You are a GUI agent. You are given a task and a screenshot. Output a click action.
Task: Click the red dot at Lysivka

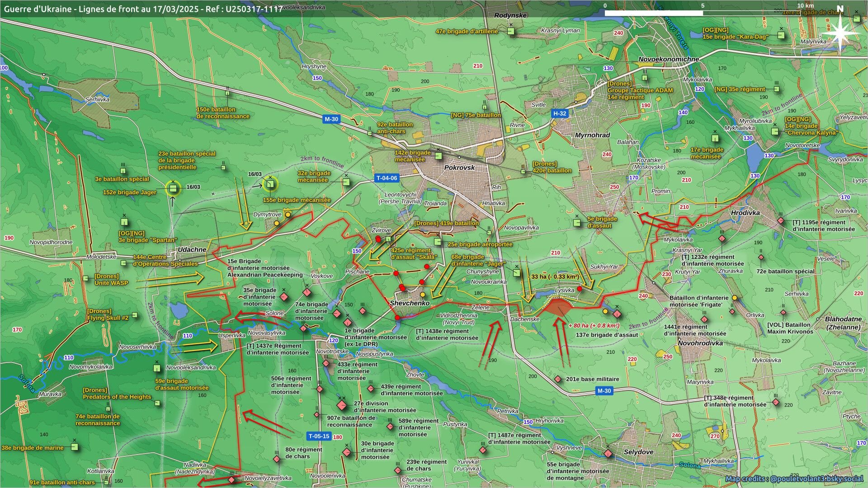pyautogui.click(x=580, y=288)
